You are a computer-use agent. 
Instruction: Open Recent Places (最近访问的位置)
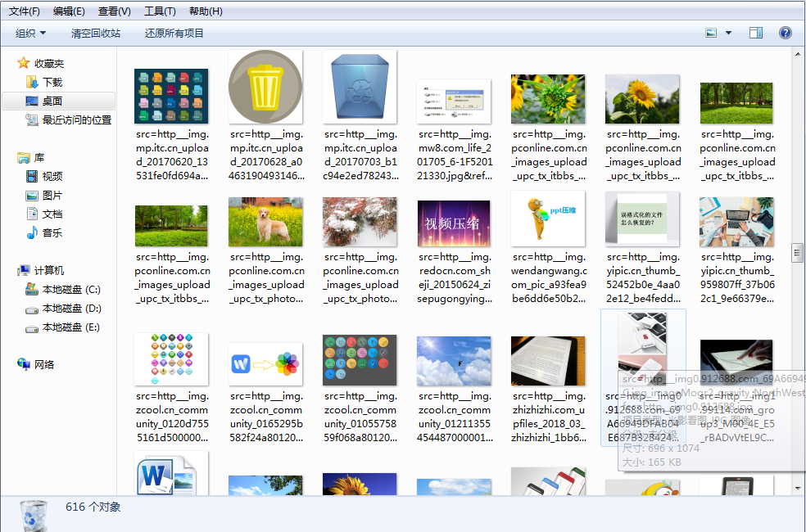[76, 119]
